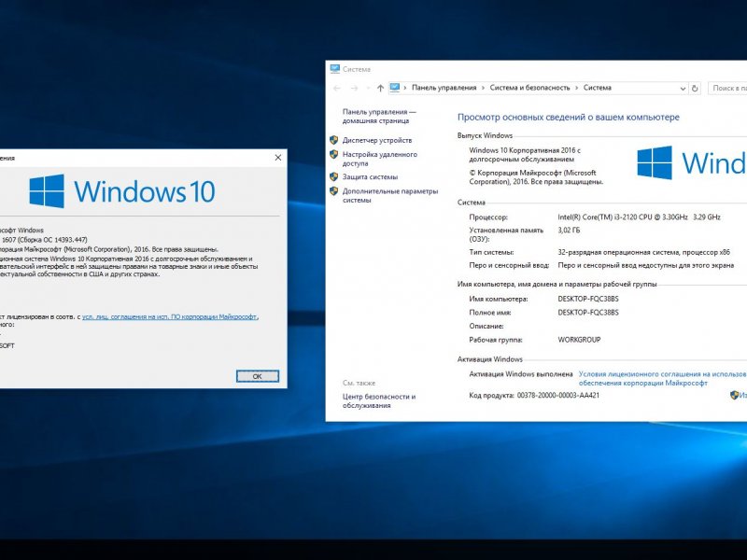The image size is (747, 560).
Task: Open 'Защита системы' in the sidebar
Action: click(x=370, y=177)
